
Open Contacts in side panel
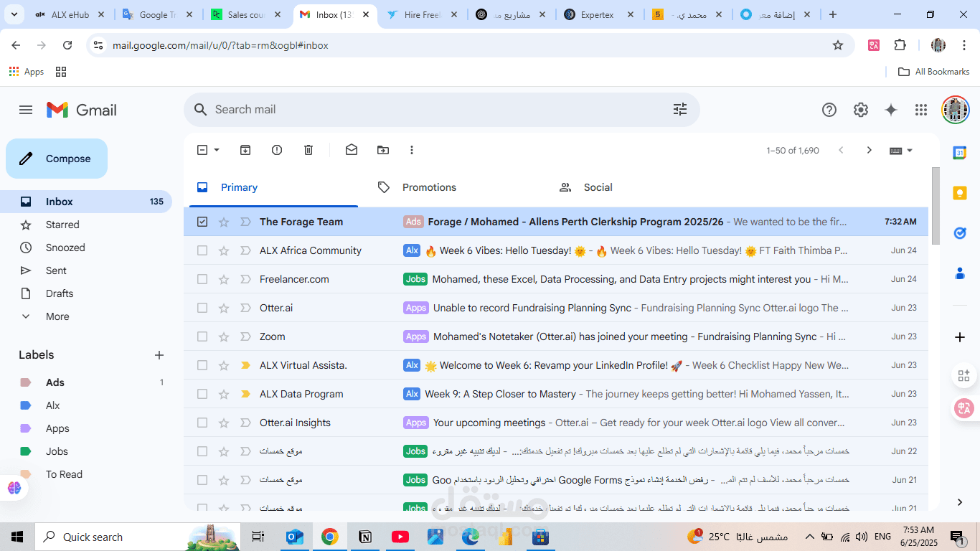coord(960,273)
